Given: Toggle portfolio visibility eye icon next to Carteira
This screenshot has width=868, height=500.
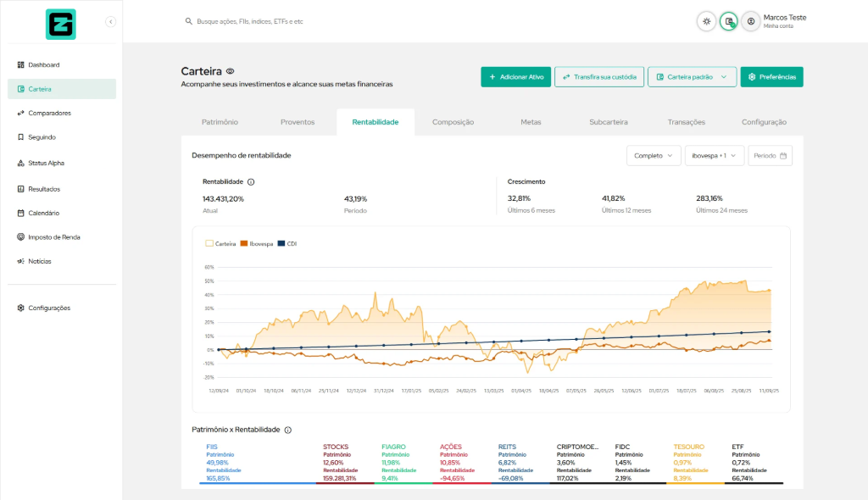Looking at the screenshot, I should (230, 71).
